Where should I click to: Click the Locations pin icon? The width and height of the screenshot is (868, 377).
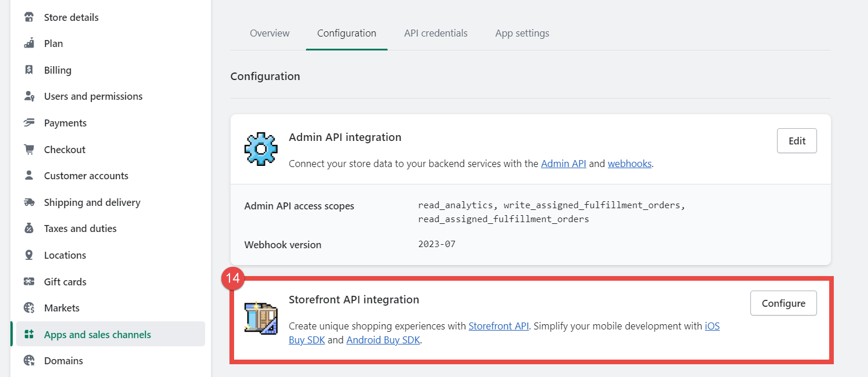tap(29, 255)
